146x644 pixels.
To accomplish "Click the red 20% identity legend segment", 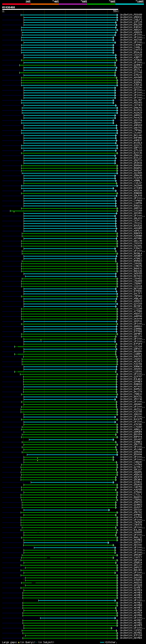I will [x=16, y=4].
